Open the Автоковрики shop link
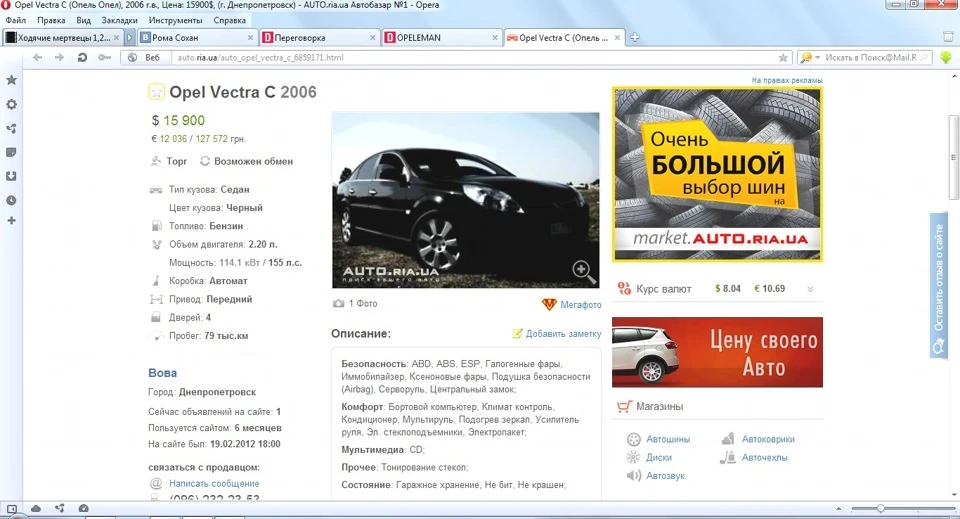This screenshot has width=960, height=519. 768,439
